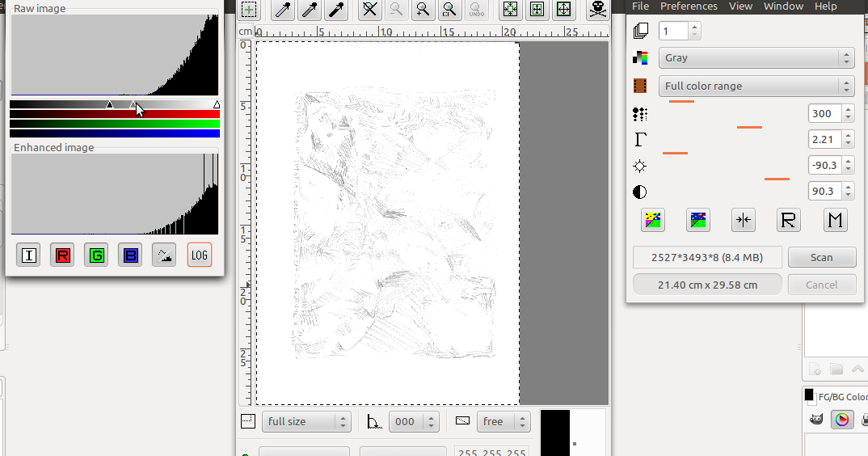Toggle the green histogram G button
This screenshot has height=456, width=868.
pyautogui.click(x=96, y=255)
